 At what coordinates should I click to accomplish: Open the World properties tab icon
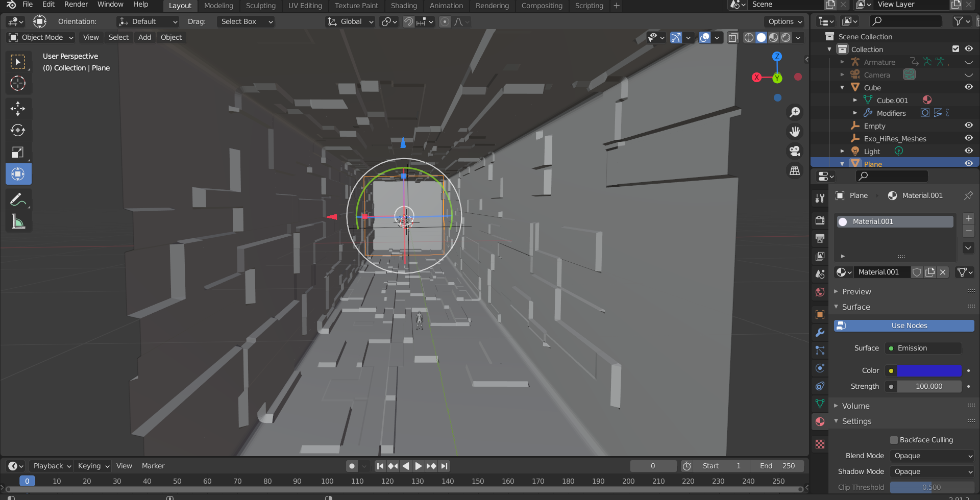tap(820, 292)
